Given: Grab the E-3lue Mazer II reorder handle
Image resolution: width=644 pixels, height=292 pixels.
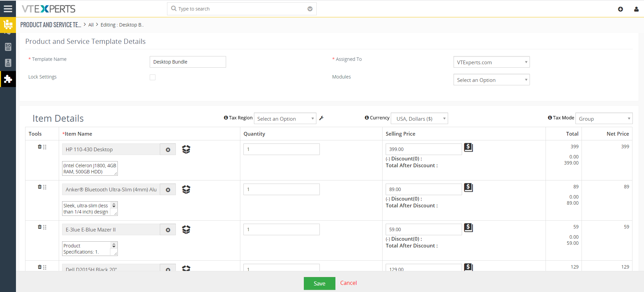Looking at the screenshot, I should (45, 227).
